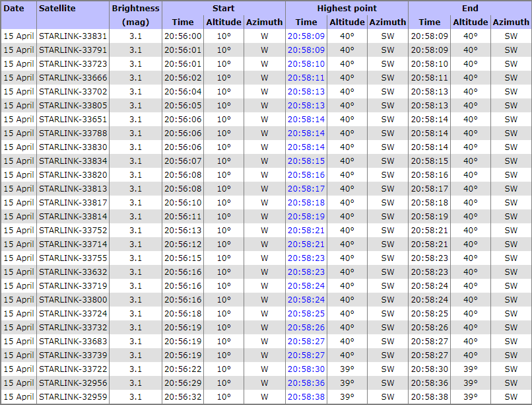The width and height of the screenshot is (532, 405).
Task: Click the 20:56:00 start time for STARLINK-33831
Action: tap(183, 36)
